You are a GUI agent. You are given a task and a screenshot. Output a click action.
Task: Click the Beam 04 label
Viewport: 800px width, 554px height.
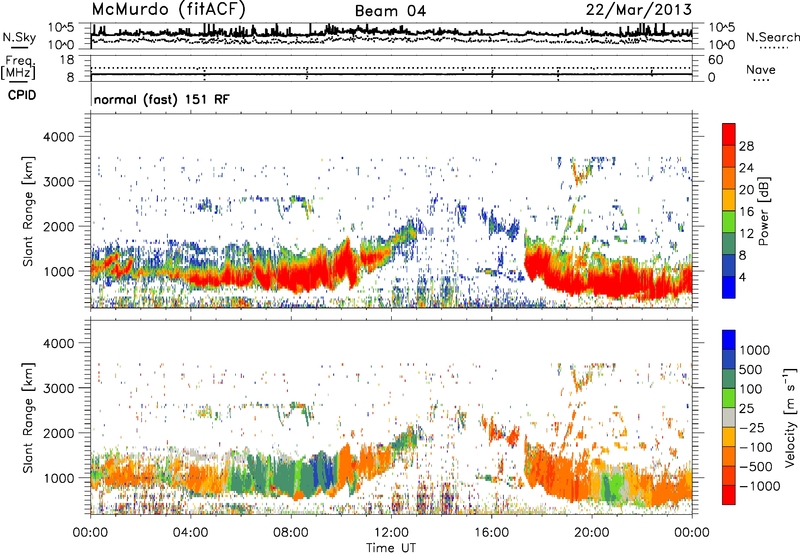coord(390,11)
